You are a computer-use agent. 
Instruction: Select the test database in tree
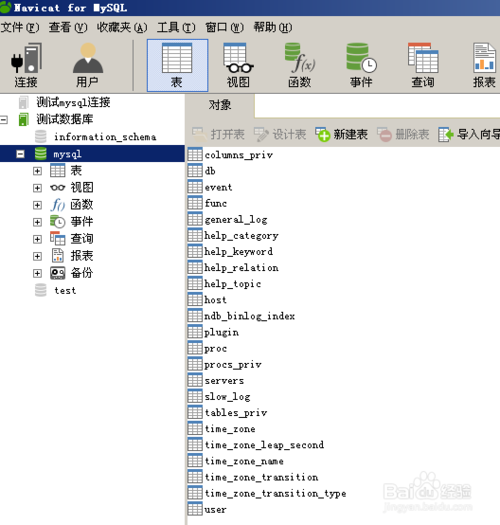coord(65,291)
